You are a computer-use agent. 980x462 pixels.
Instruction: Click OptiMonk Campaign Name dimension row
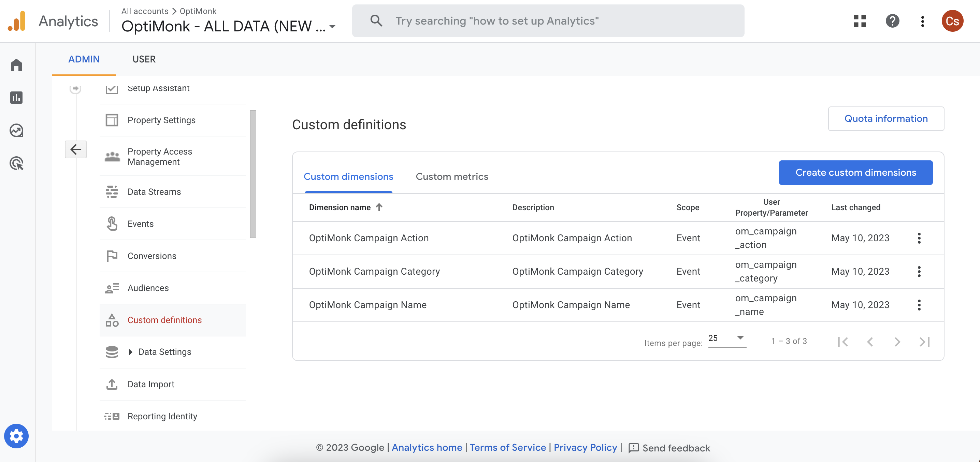618,305
